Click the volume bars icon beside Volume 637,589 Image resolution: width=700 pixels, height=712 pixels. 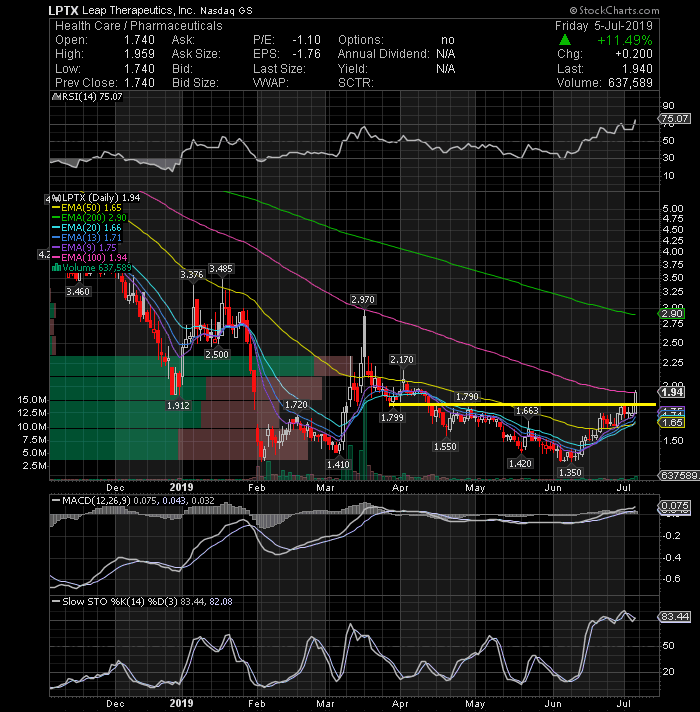56,268
